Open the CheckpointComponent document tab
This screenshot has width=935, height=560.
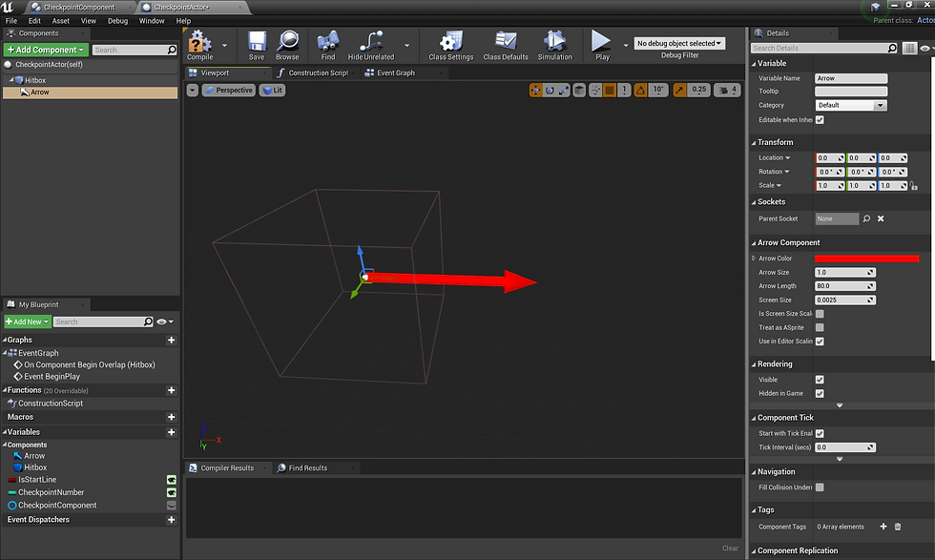coord(78,8)
